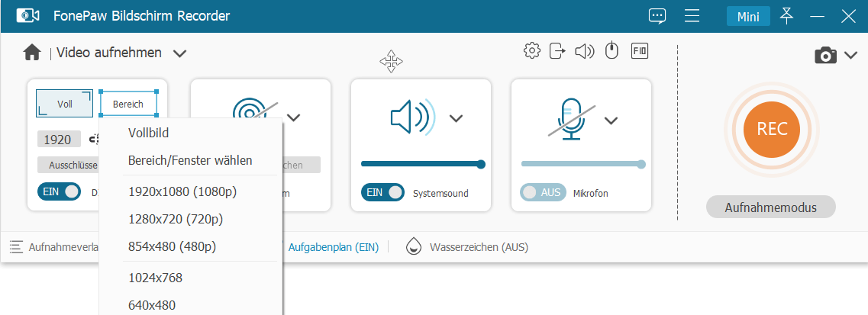Expand the system sound options chevron
The width and height of the screenshot is (868, 315).
(456, 118)
